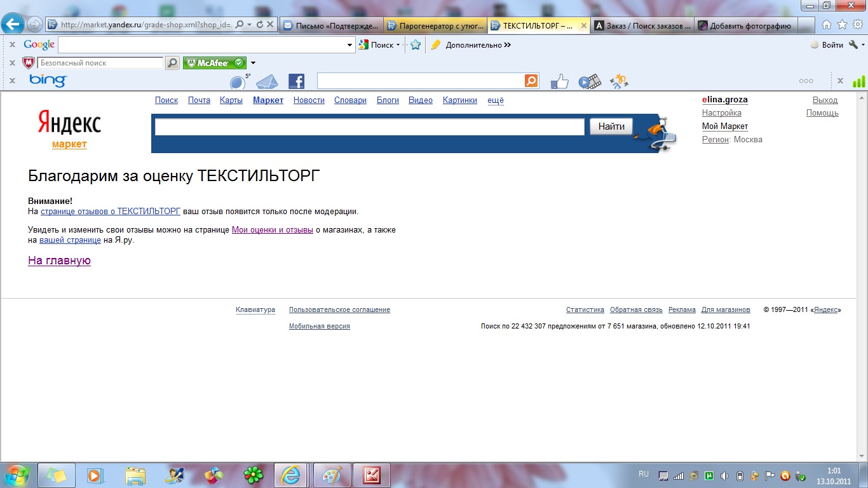Open Карты link in top navigation

coord(231,100)
